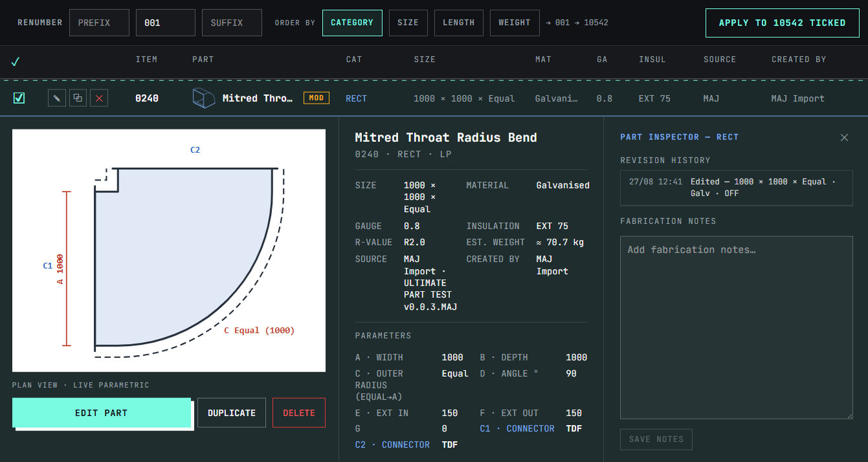The height and width of the screenshot is (462, 868).
Task: Click the Edit Part button
Action: [x=102, y=413]
